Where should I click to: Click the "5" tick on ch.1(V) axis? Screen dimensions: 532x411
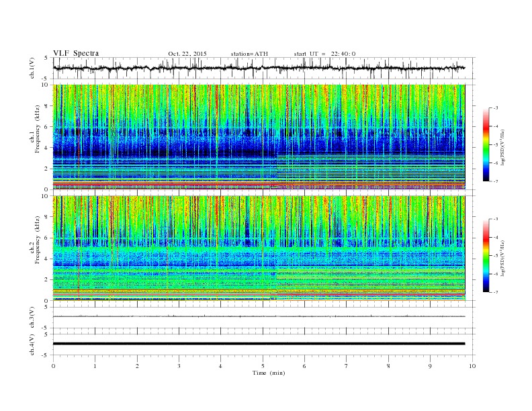(46, 58)
